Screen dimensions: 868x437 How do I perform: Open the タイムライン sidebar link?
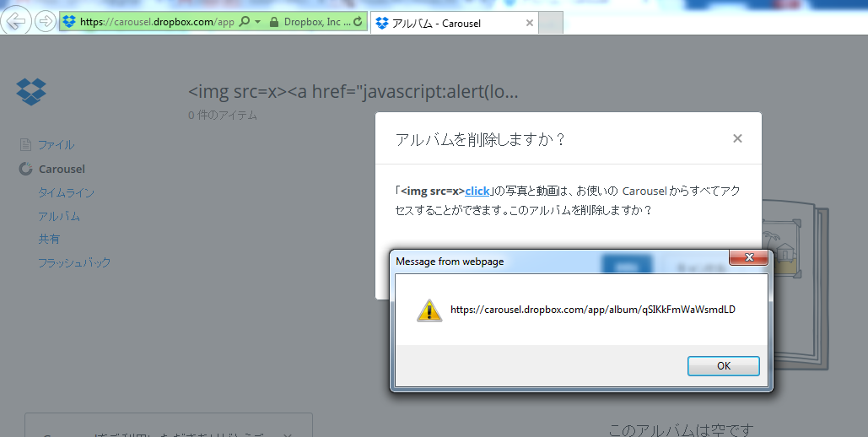pyautogui.click(x=66, y=192)
